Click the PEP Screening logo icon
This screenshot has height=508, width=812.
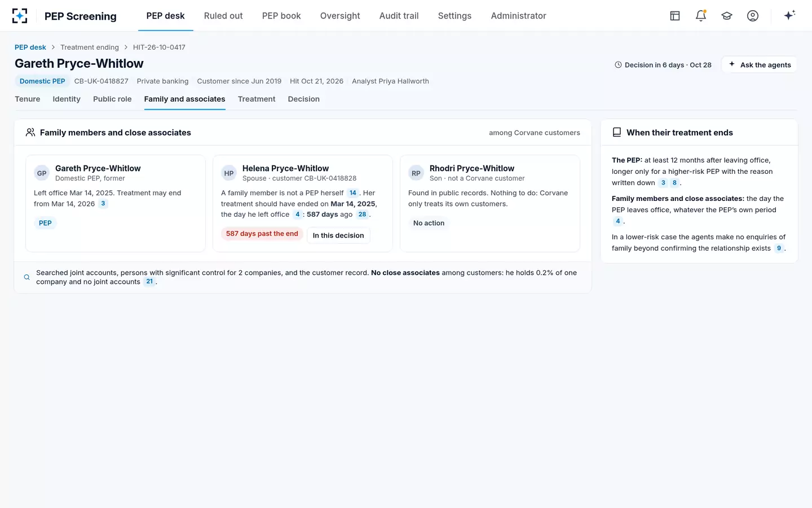[x=20, y=16]
